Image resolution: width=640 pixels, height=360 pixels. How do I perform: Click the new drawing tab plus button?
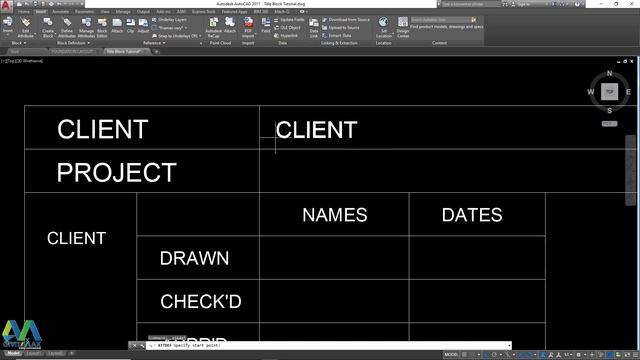tap(156, 52)
